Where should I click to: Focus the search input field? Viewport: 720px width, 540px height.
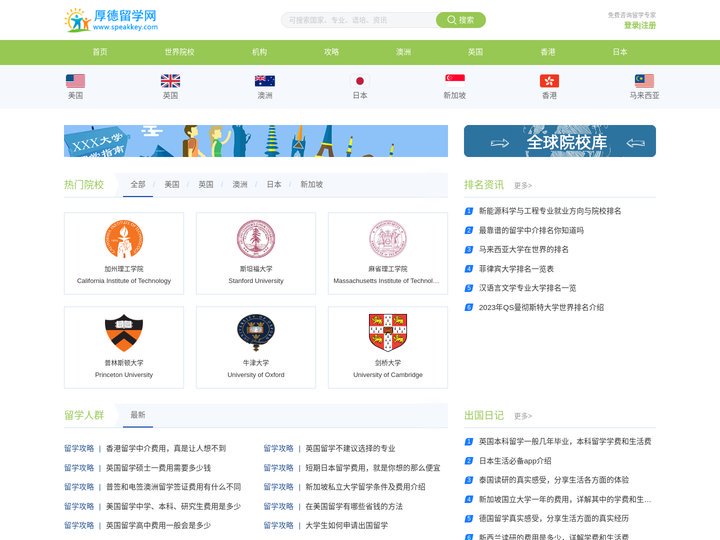point(359,20)
